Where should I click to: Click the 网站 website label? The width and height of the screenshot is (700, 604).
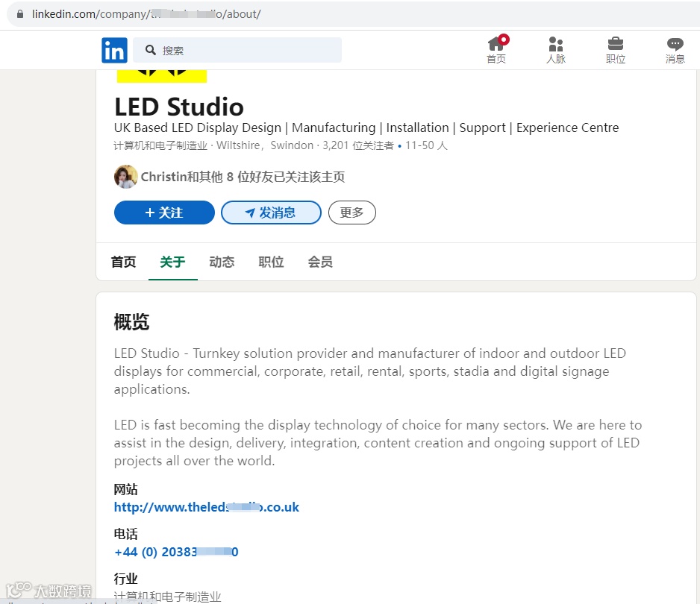[x=125, y=489]
